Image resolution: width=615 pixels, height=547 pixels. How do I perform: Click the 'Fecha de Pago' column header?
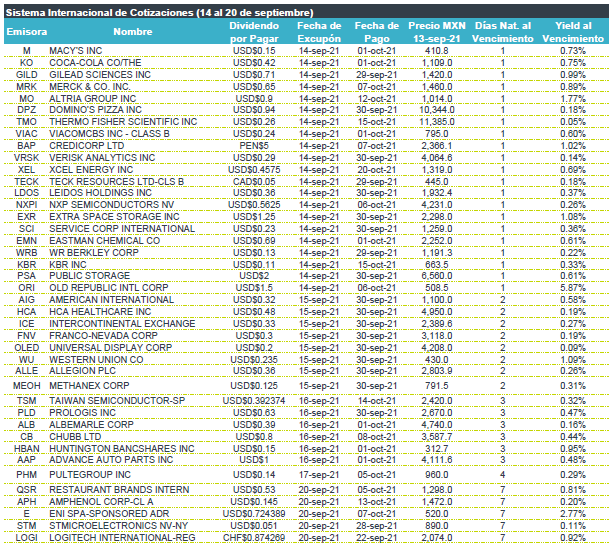point(377,32)
